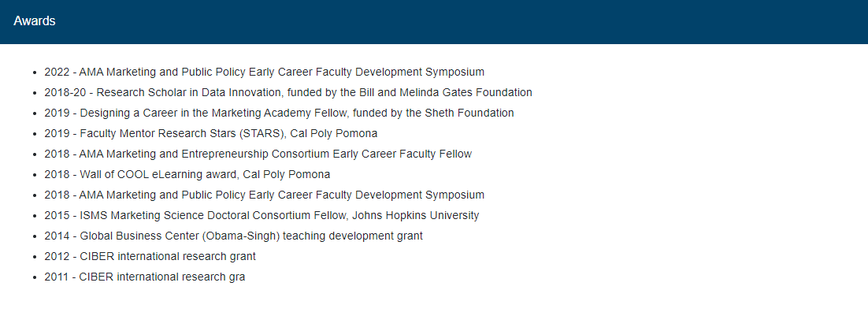Select the Designing a Career Fellow entry

279,113
